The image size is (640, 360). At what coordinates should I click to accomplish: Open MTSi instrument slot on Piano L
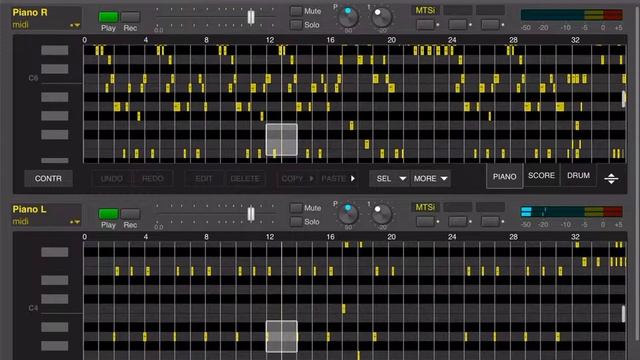425,207
